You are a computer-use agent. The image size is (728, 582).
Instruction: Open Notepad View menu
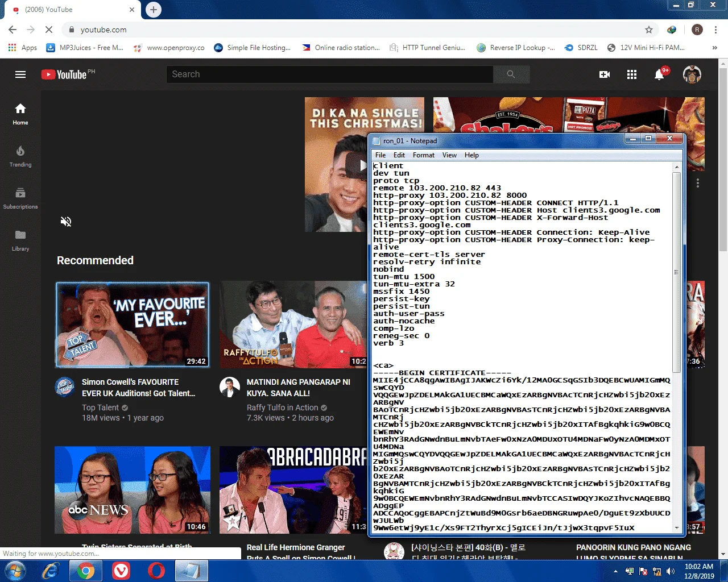coord(449,155)
